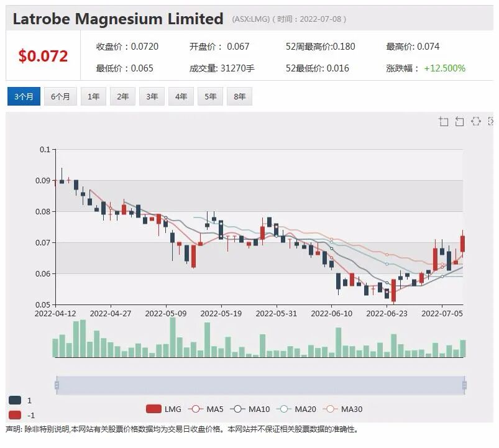
Task: Click the (ASX:LMG) ticker text
Action: point(251,19)
